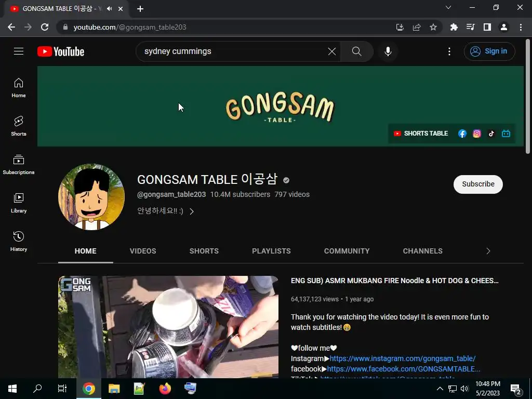This screenshot has width=532, height=399.
Task: Show hidden system tray icons
Action: click(440, 389)
